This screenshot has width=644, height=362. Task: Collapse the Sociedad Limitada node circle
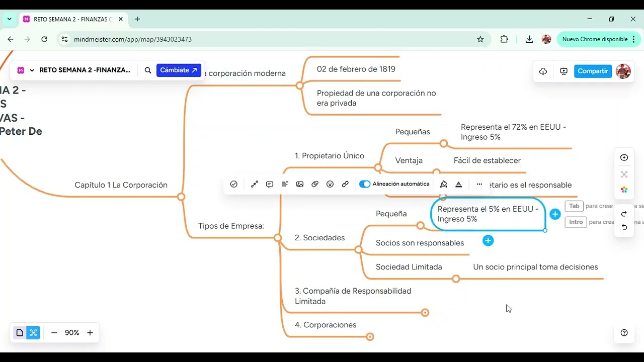456,279
